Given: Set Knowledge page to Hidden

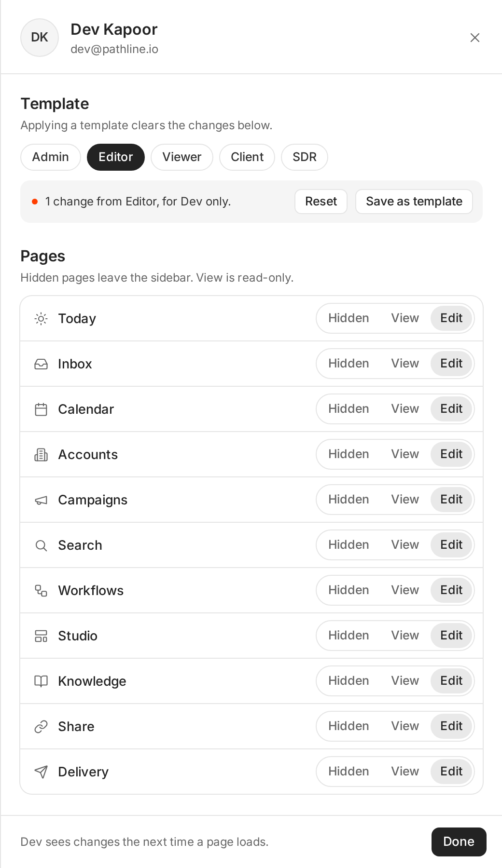Looking at the screenshot, I should tap(349, 681).
